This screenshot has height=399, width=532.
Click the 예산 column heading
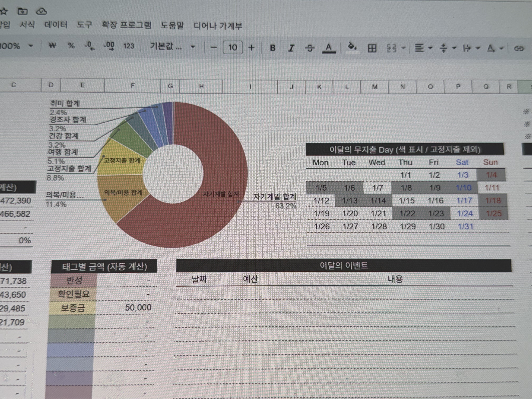tap(250, 279)
